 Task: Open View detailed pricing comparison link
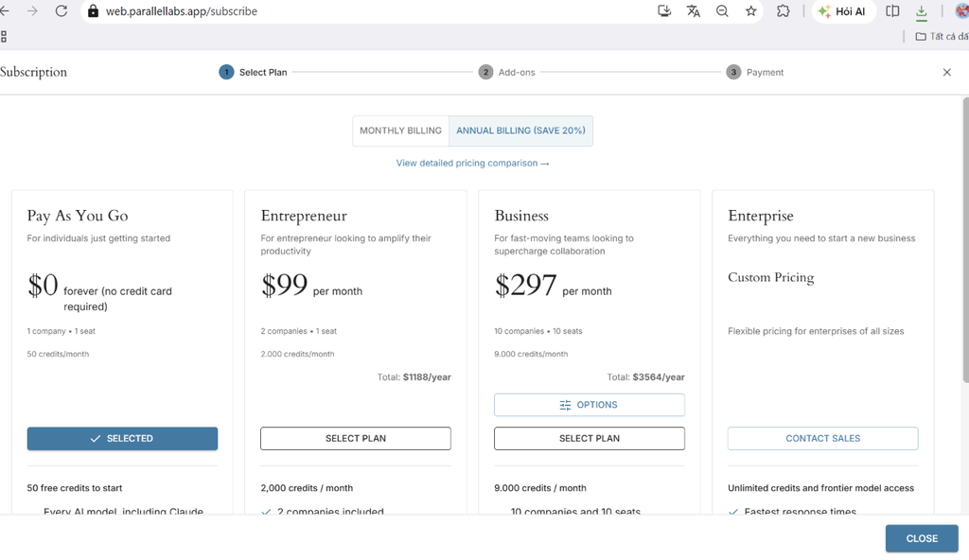click(473, 164)
